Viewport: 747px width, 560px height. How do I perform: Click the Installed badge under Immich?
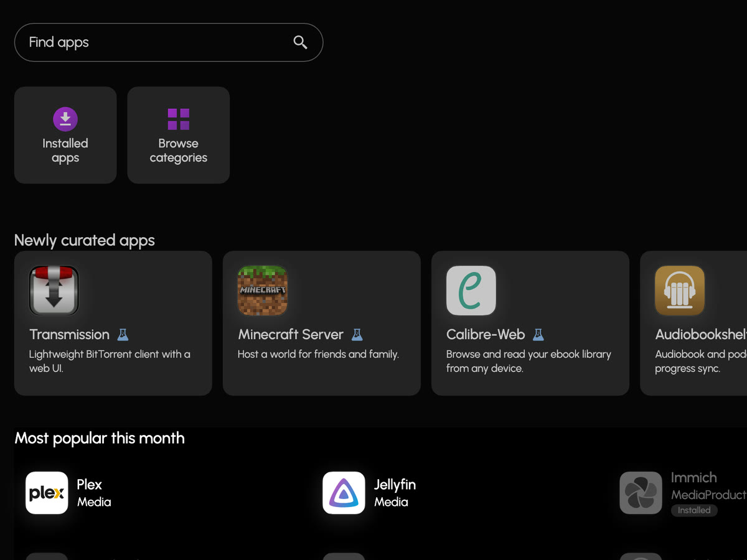tap(694, 510)
